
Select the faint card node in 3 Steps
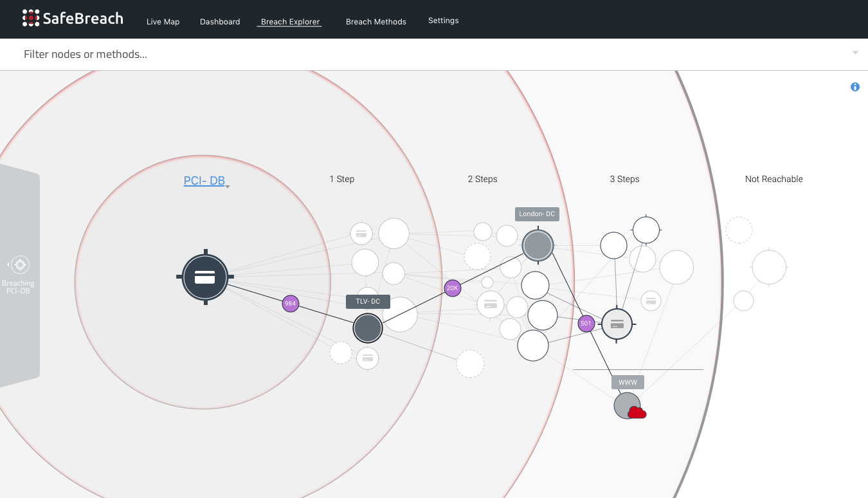point(651,300)
